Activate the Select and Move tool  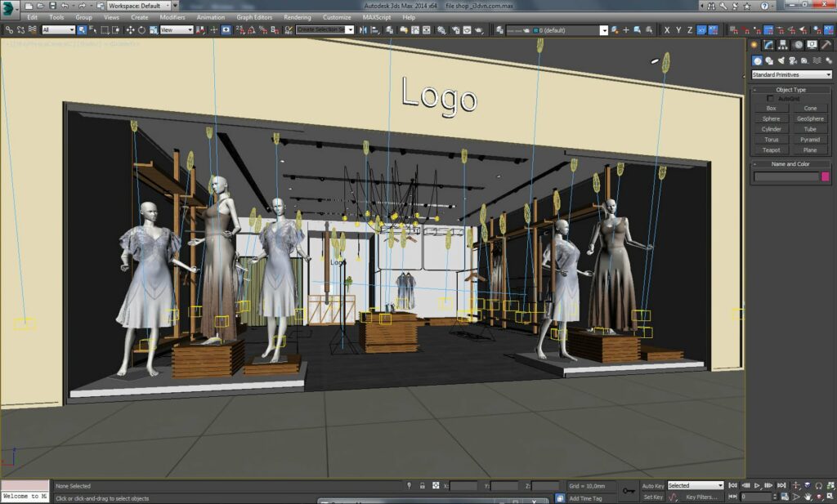[x=130, y=30]
